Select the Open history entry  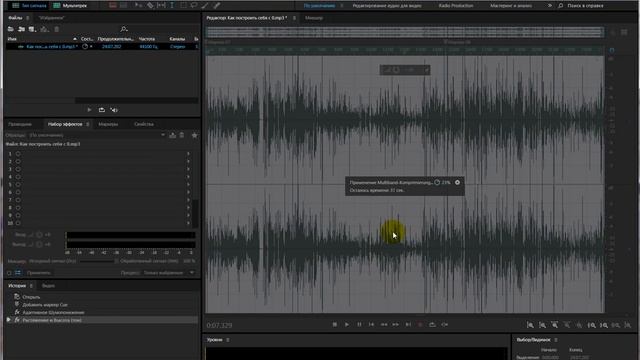point(31,297)
